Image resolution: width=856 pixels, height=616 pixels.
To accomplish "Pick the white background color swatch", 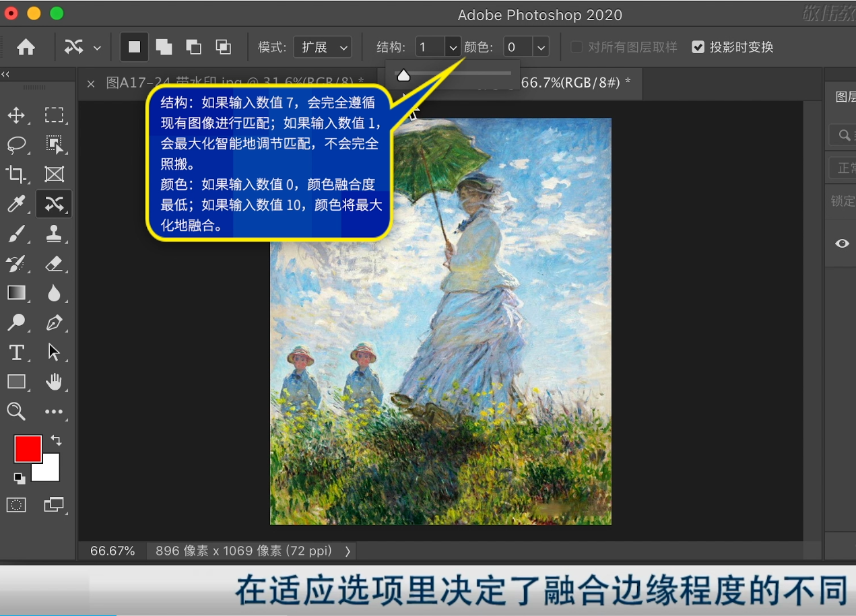I will (x=51, y=471).
